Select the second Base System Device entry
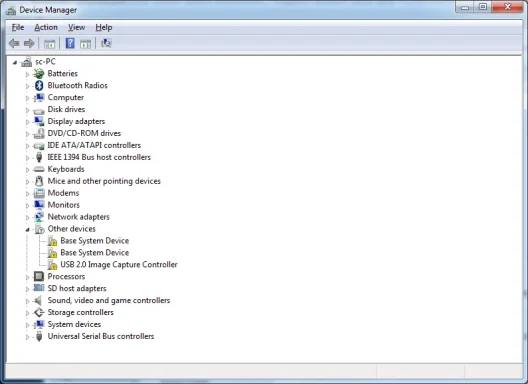The width and height of the screenshot is (528, 384). 95,253
